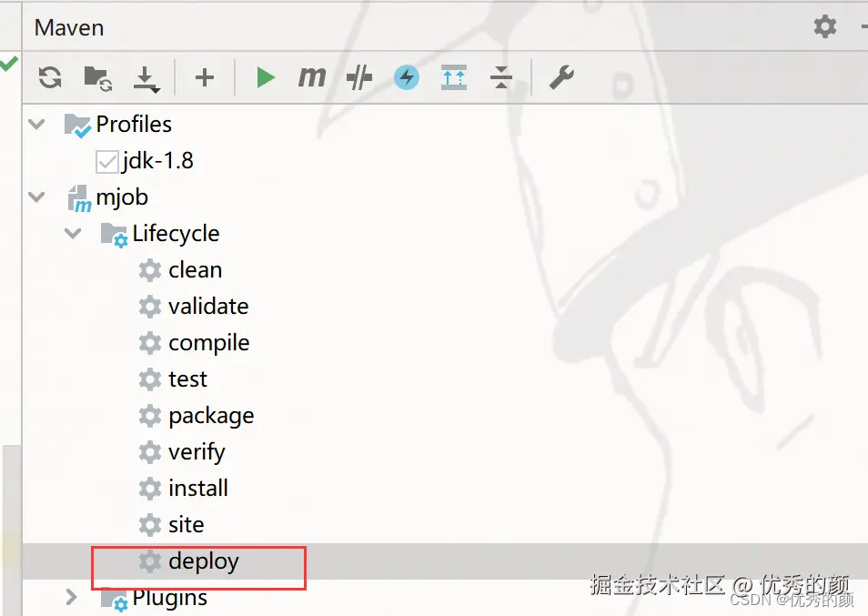Click the Plugins folder icon

(114, 600)
